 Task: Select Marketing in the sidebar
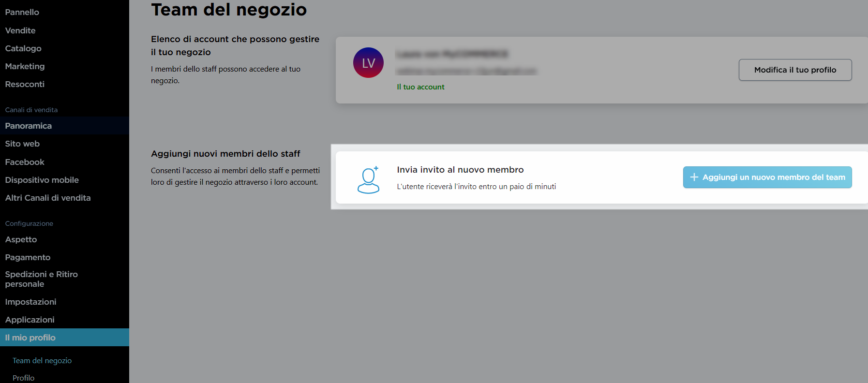click(x=25, y=66)
